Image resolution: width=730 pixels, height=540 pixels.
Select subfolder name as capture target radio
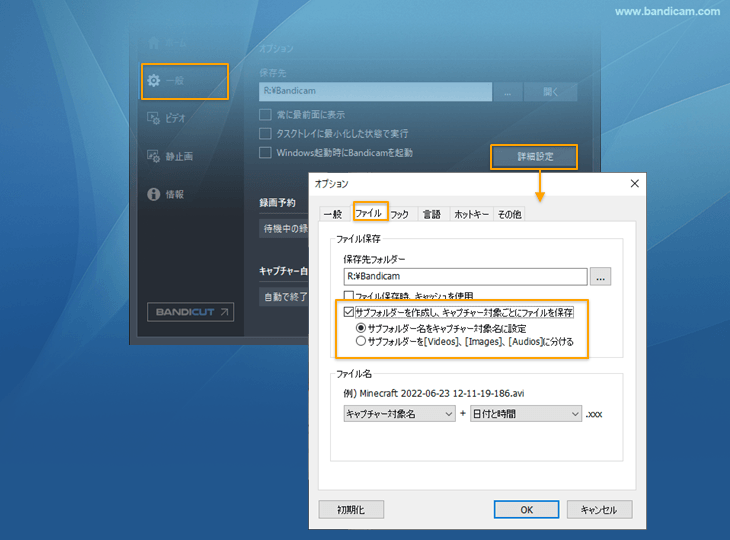(361, 328)
